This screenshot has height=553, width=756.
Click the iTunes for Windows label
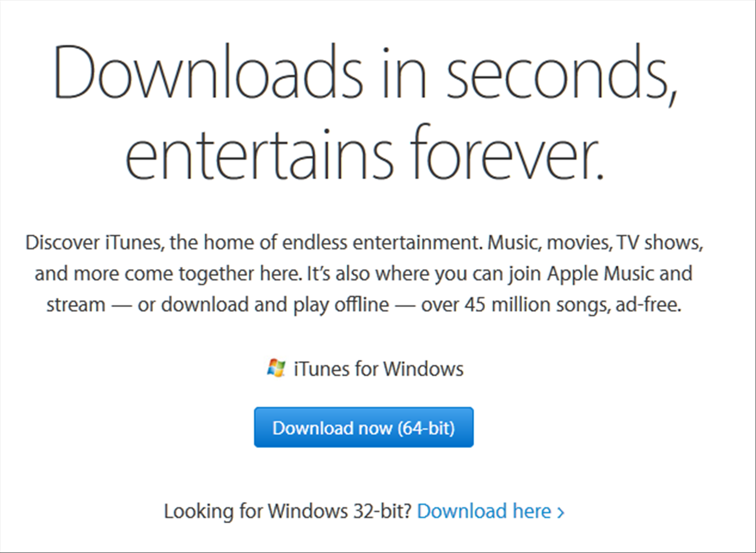coord(379,369)
